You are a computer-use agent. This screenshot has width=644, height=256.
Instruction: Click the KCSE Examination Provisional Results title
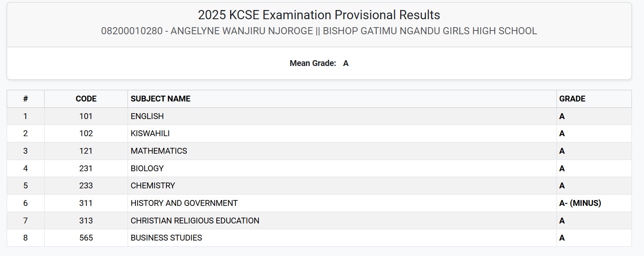(319, 15)
